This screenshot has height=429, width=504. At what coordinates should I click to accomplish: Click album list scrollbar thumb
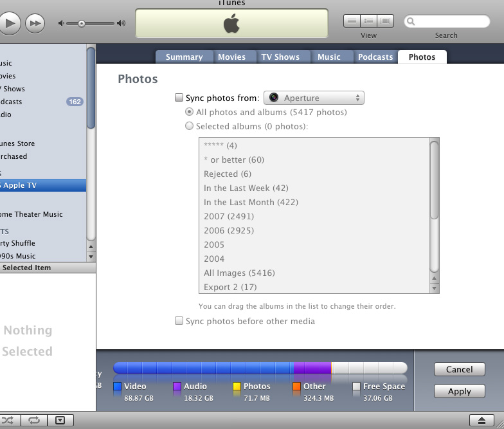pos(435,180)
